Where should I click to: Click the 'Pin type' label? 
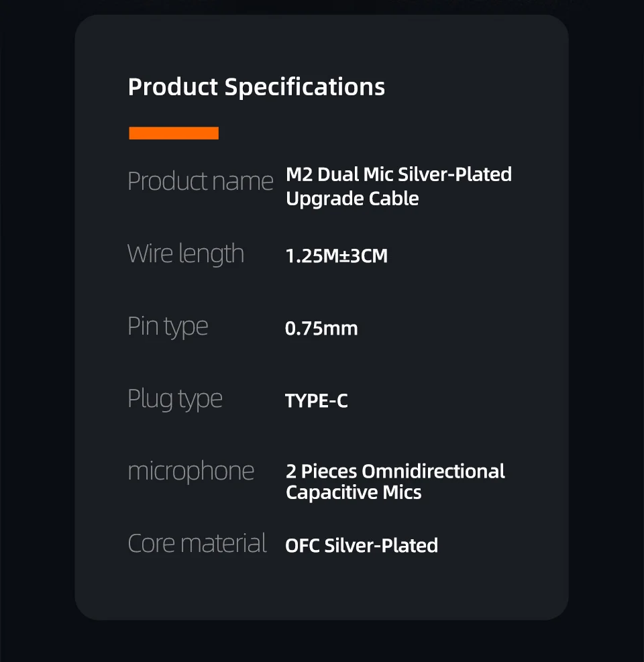coord(168,327)
